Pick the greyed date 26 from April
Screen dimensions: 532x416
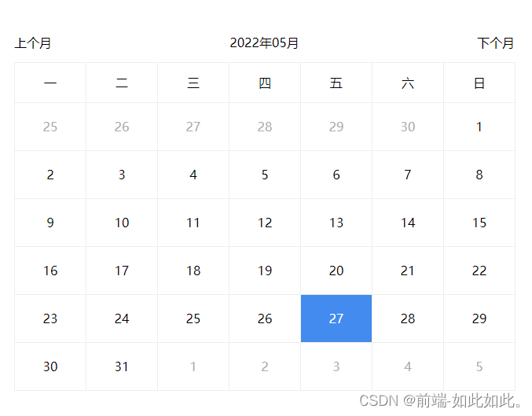[x=122, y=127]
